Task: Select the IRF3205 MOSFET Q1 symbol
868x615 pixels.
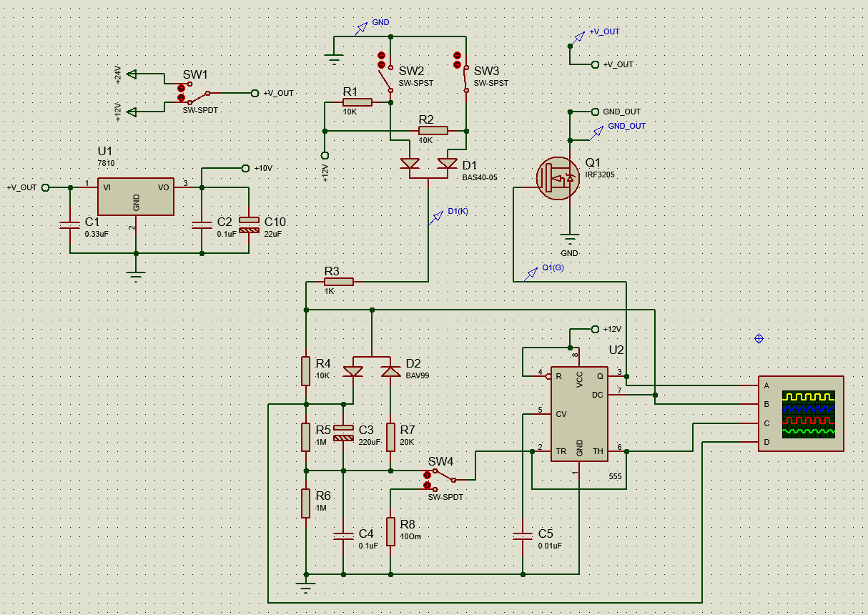Action: (x=559, y=178)
